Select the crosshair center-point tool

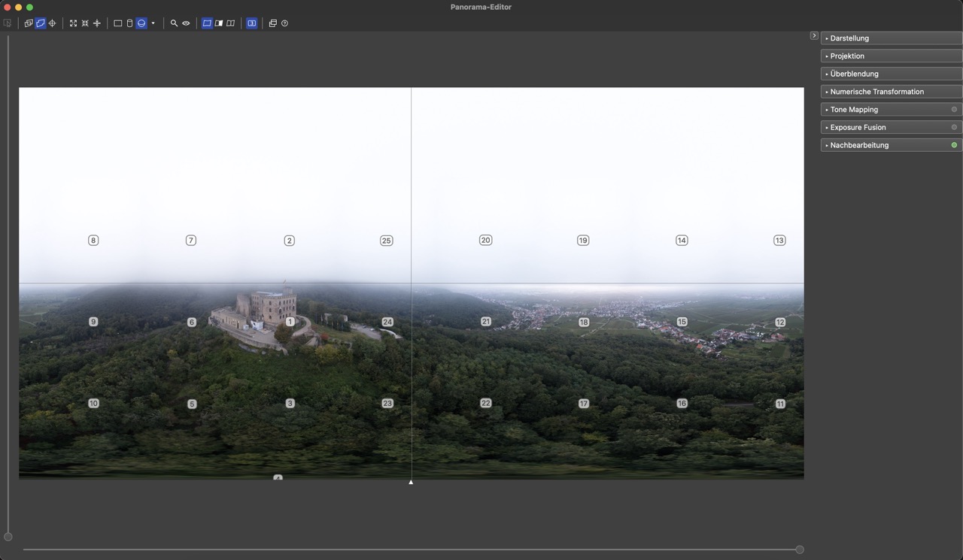[x=52, y=23]
